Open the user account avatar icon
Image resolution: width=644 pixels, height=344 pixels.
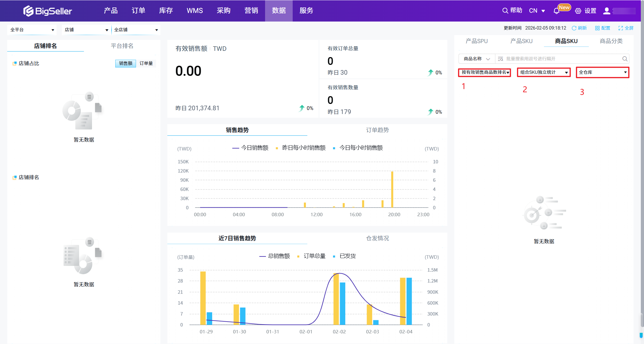point(607,11)
